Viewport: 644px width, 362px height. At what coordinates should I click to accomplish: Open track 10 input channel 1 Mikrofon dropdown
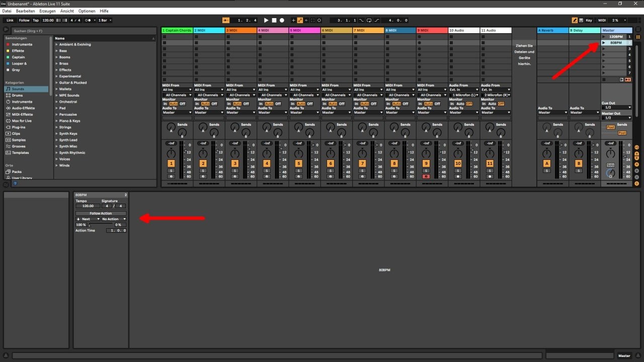coord(464,95)
